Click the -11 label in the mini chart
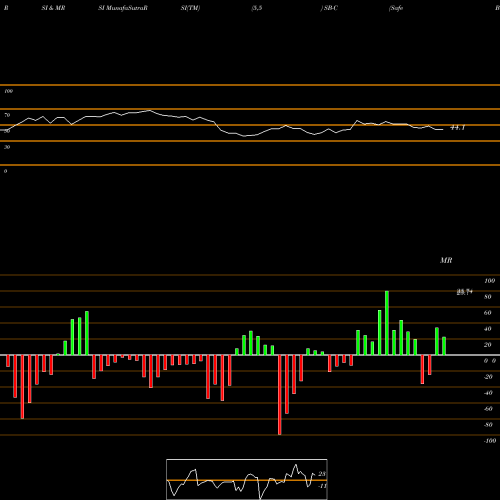 (322, 486)
